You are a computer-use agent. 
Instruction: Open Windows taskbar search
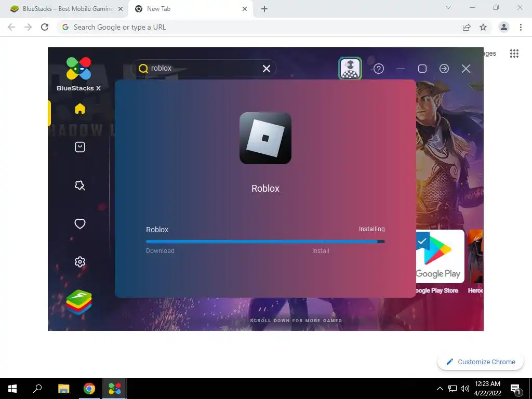click(x=37, y=389)
